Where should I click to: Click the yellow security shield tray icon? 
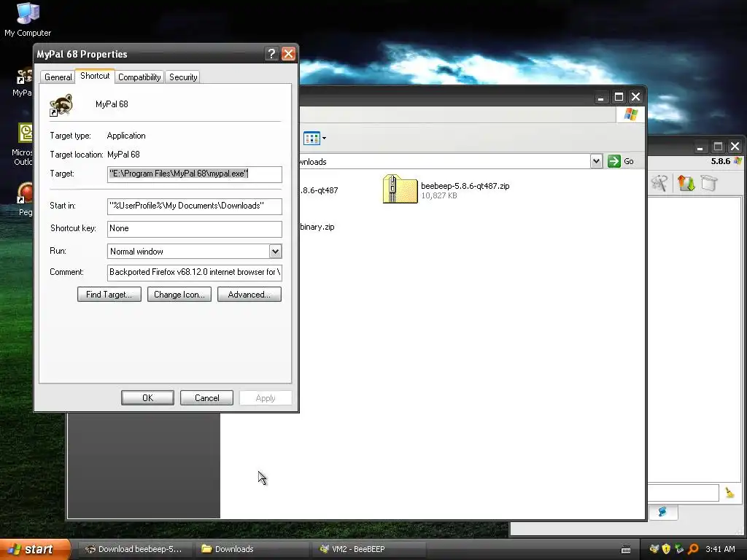(x=667, y=549)
